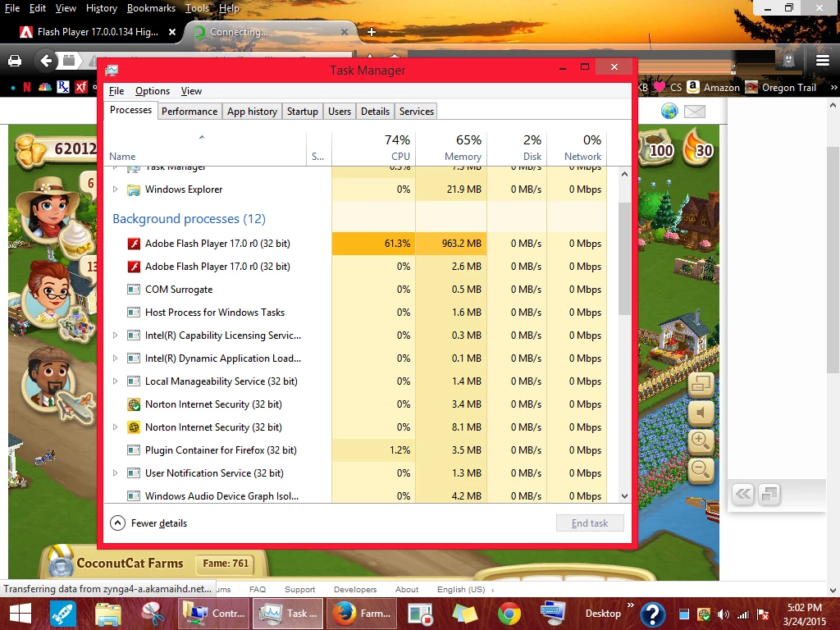
Task: Open Sticky Notes from the taskbar
Action: (465, 614)
